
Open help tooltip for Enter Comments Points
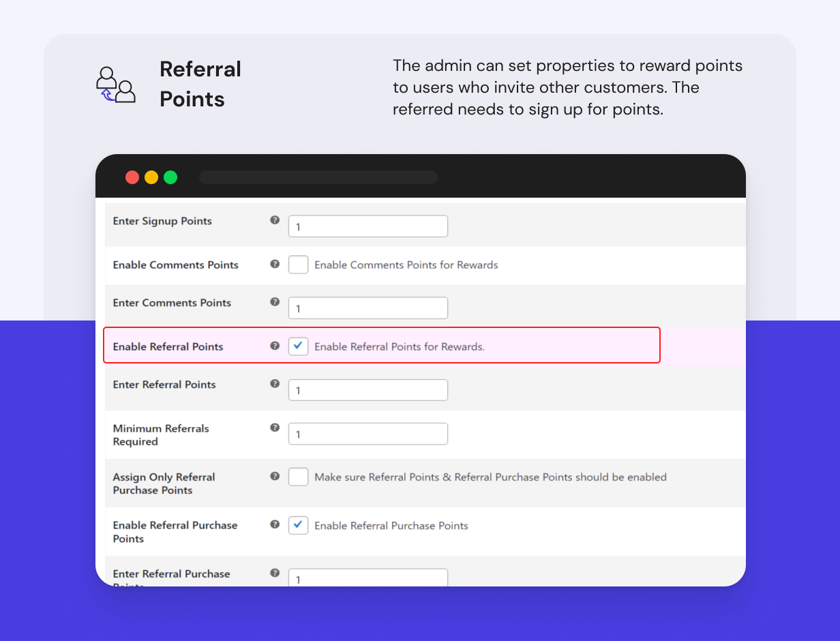click(274, 302)
